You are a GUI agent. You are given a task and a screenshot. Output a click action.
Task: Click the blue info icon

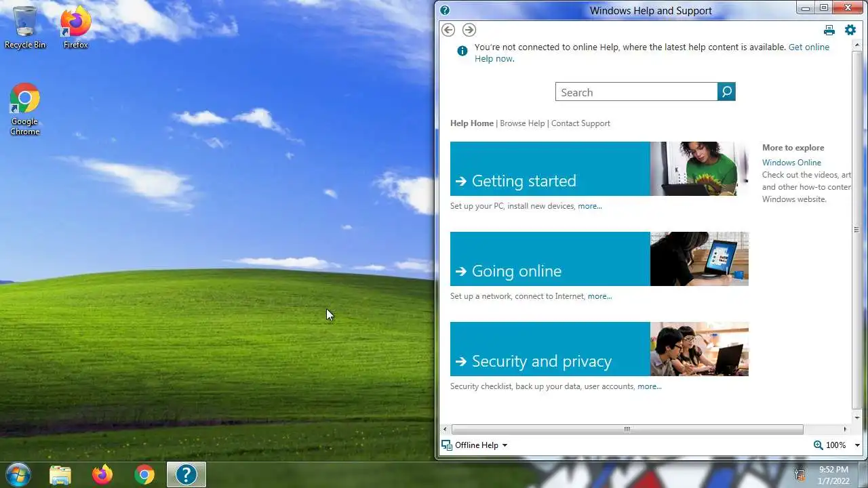coord(462,51)
